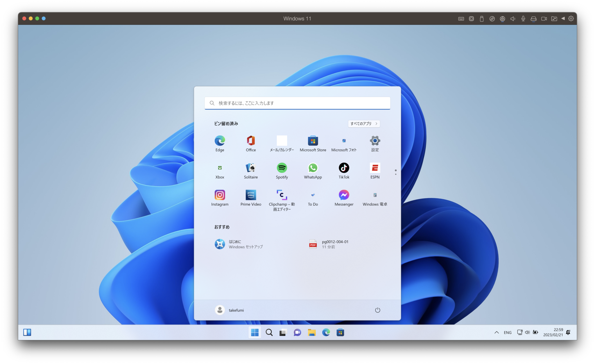The image size is (595, 364).
Task: Open the Parallels configuration gear icon
Action: (571, 18)
